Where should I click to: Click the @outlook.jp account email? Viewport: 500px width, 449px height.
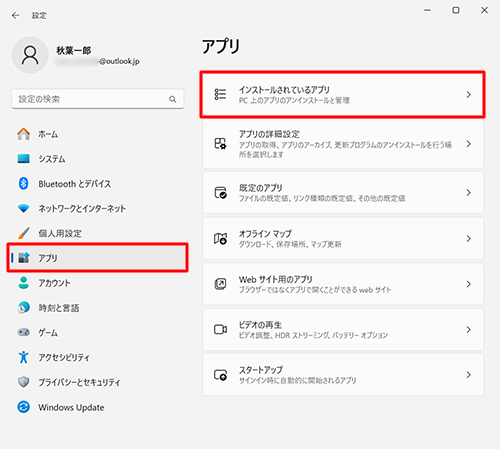(x=119, y=61)
